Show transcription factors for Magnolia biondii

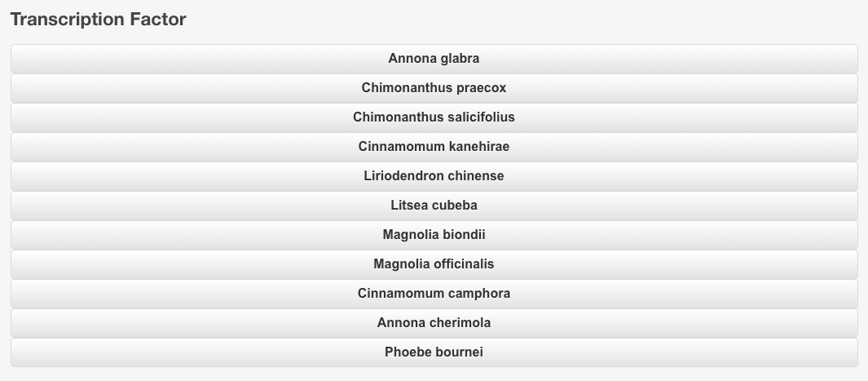434,235
